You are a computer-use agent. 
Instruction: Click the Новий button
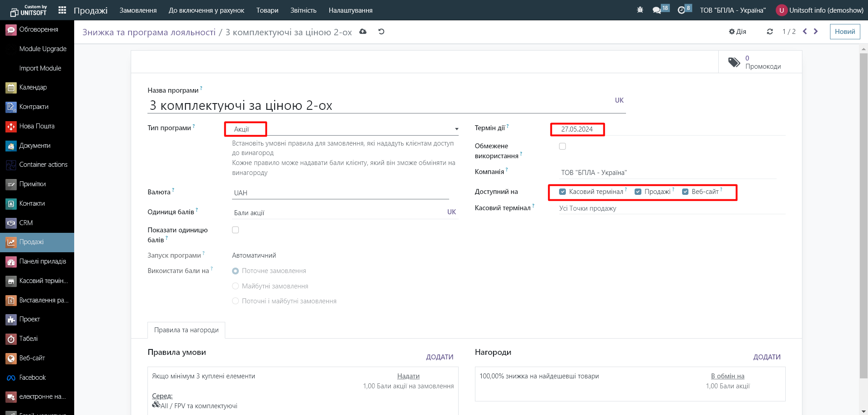coord(844,32)
